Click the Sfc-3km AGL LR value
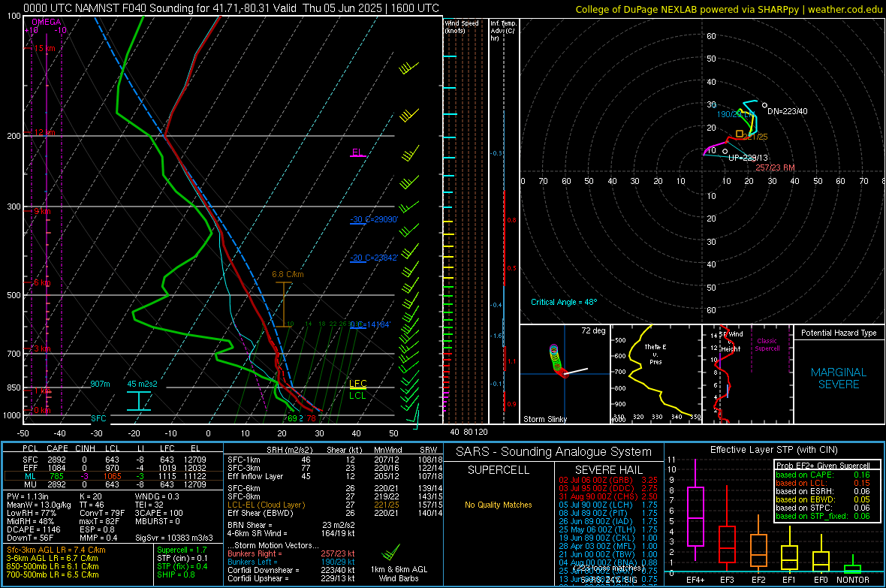 click(56, 550)
